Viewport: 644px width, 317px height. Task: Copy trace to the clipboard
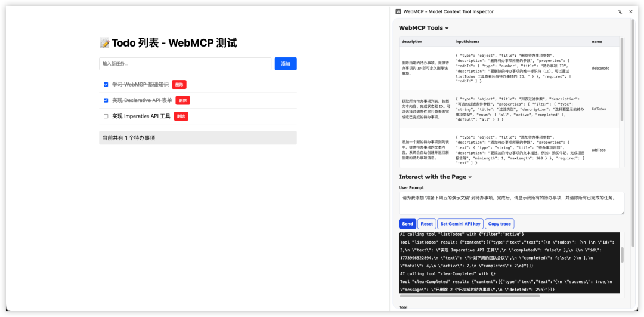tap(500, 224)
